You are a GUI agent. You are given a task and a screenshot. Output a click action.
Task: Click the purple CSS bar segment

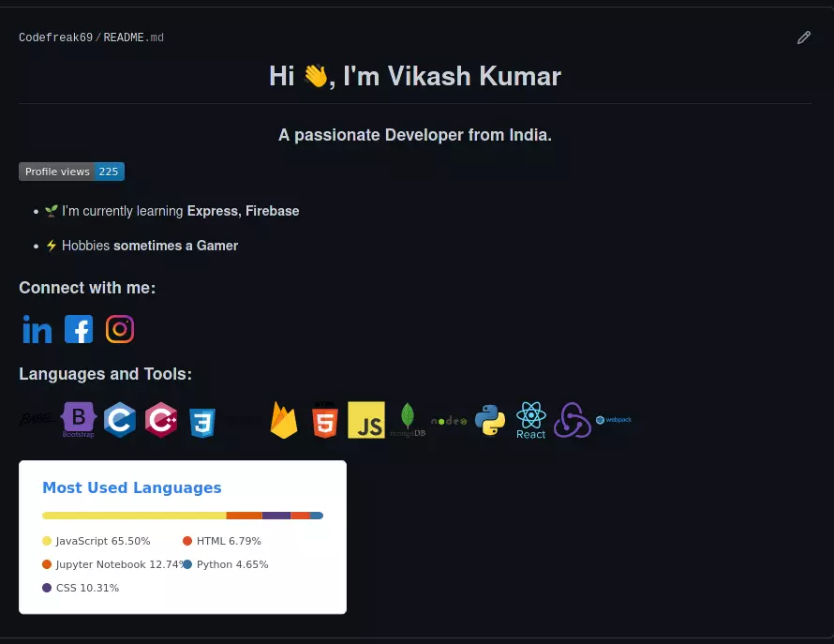pyautogui.click(x=276, y=516)
